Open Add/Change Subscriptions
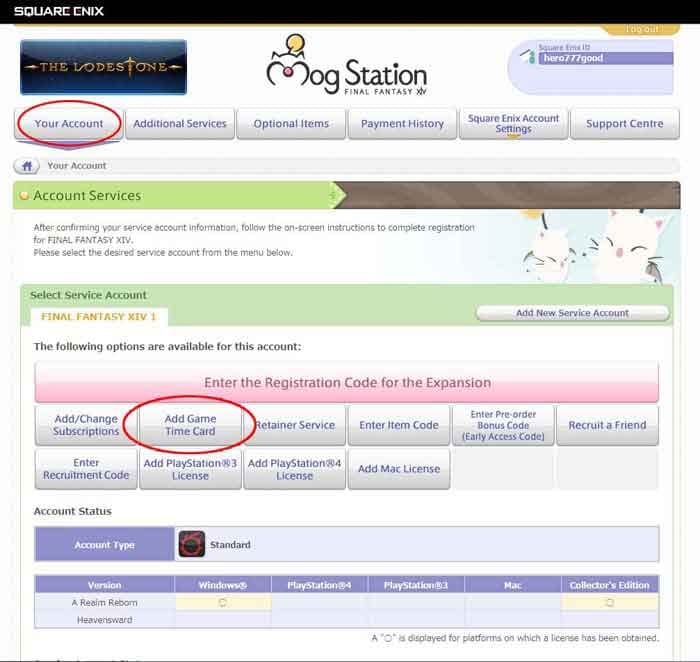700x662 pixels. pyautogui.click(x=86, y=425)
